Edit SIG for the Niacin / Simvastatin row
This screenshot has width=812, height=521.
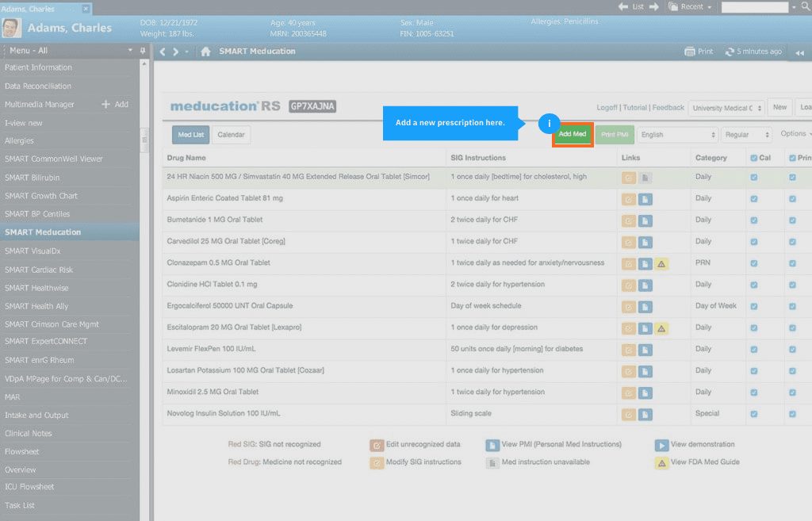628,178
